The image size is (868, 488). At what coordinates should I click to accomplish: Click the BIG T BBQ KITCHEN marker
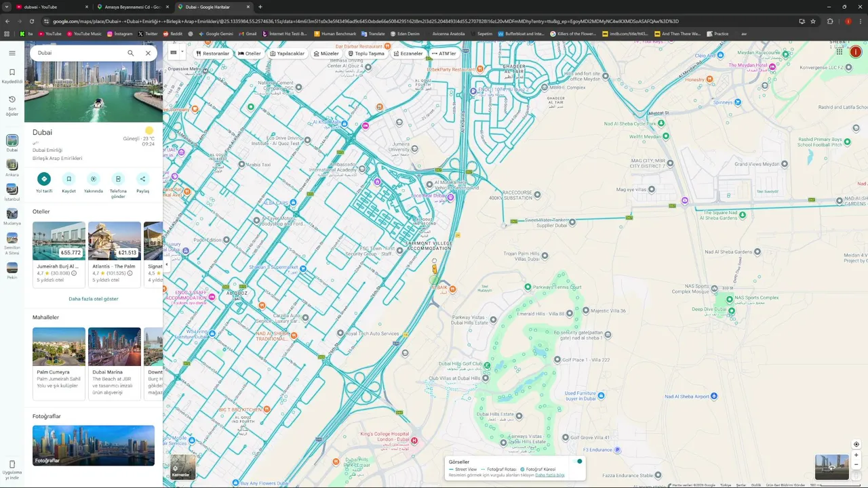[267, 409]
